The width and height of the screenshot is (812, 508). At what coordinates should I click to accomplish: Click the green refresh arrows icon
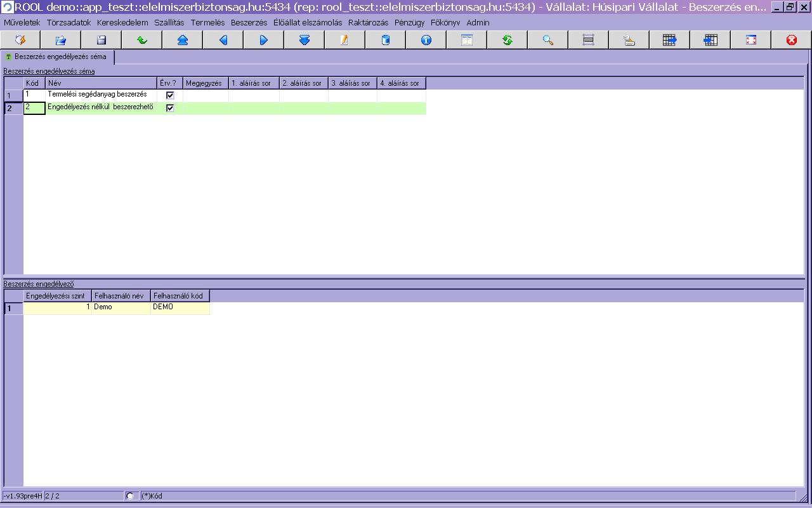click(507, 40)
